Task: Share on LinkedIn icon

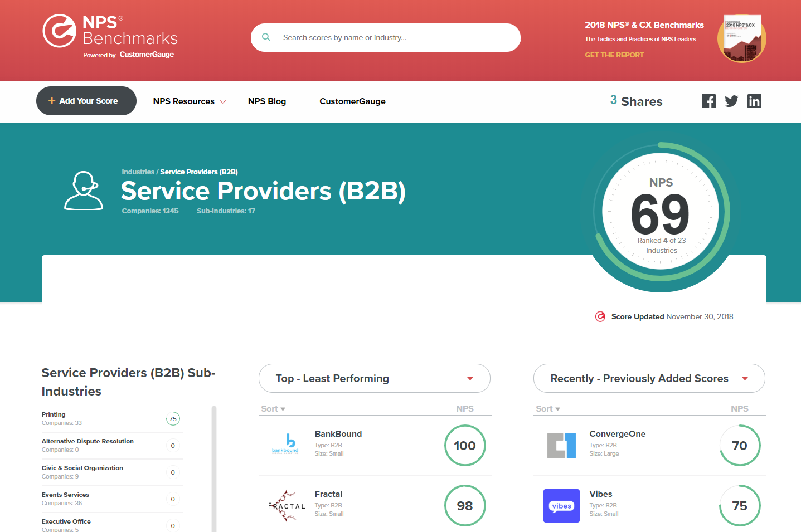Action: click(754, 101)
